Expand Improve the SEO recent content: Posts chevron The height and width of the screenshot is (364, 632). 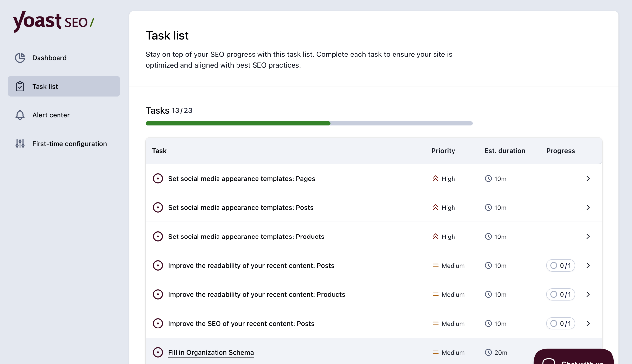(588, 324)
